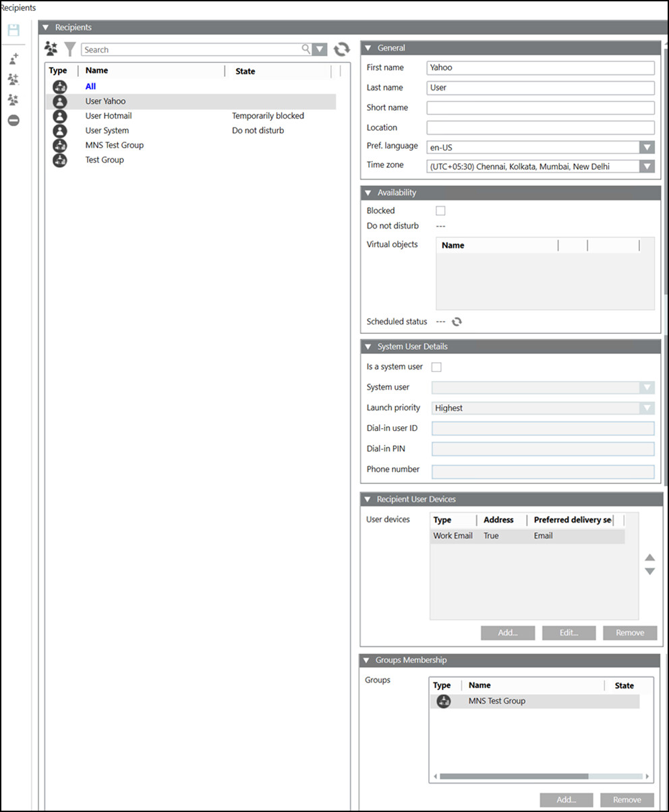Collapse the Recipient User Devices section
This screenshot has height=812, width=669.
[x=368, y=500]
